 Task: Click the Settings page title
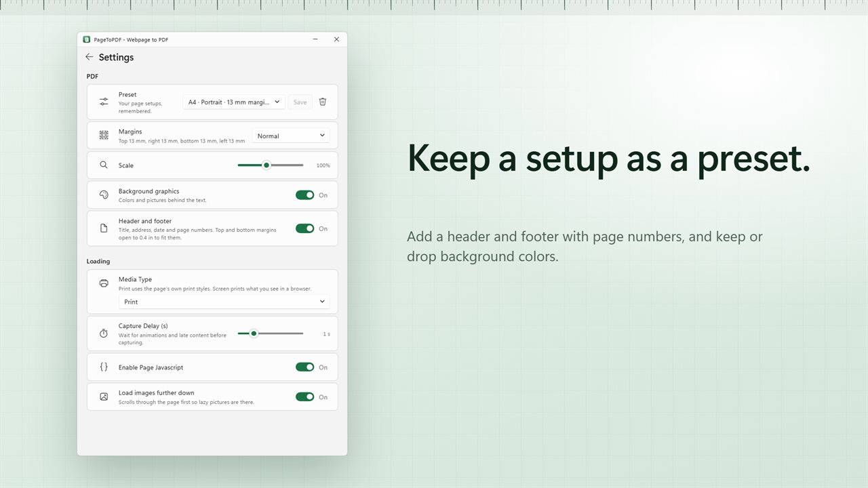(116, 57)
